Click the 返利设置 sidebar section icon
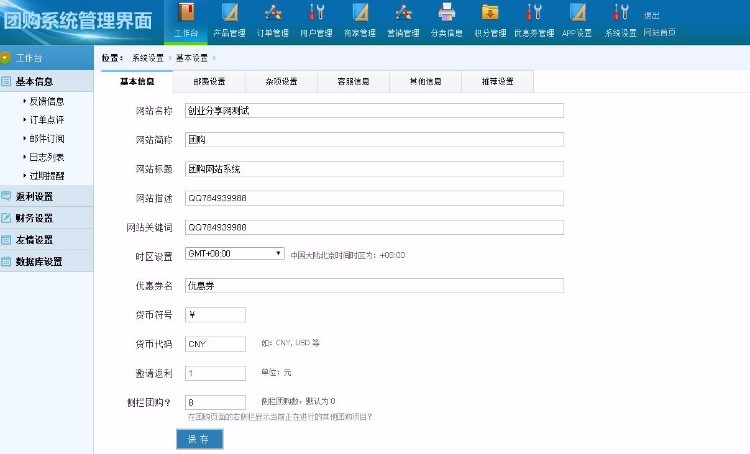 pyautogui.click(x=6, y=196)
